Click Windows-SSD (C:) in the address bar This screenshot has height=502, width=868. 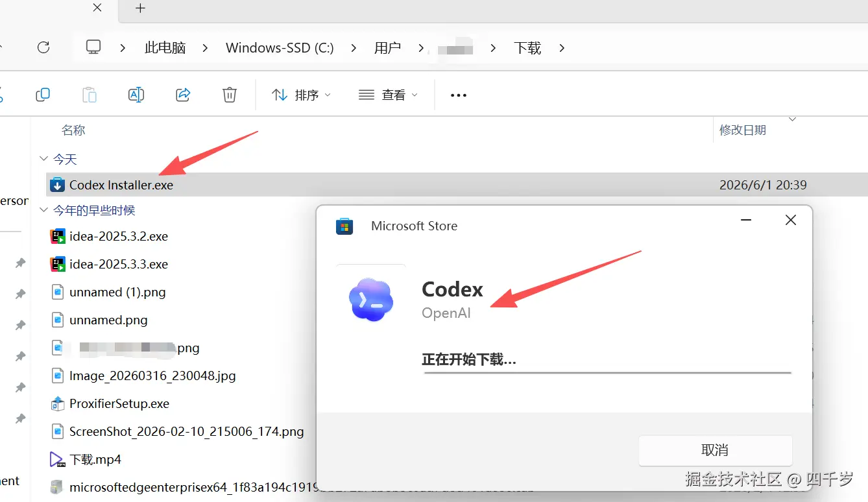point(280,48)
